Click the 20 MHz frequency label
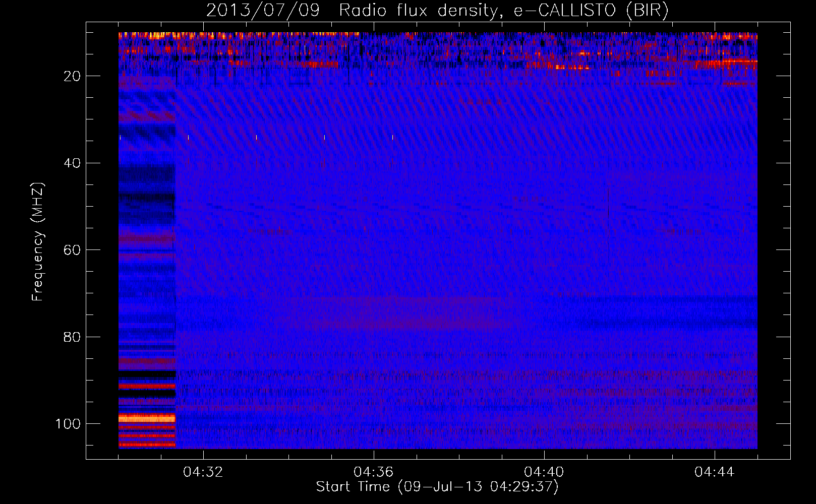 (x=72, y=76)
